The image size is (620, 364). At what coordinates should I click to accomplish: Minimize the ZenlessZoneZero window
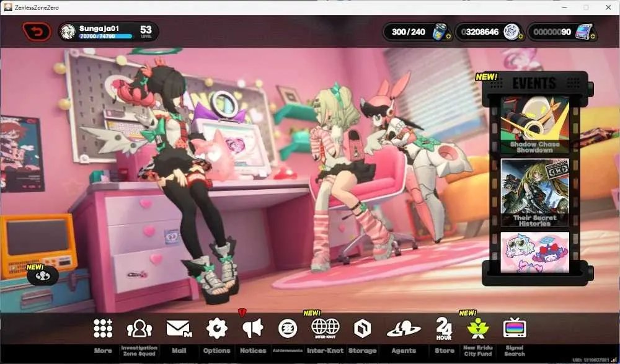[565, 7]
